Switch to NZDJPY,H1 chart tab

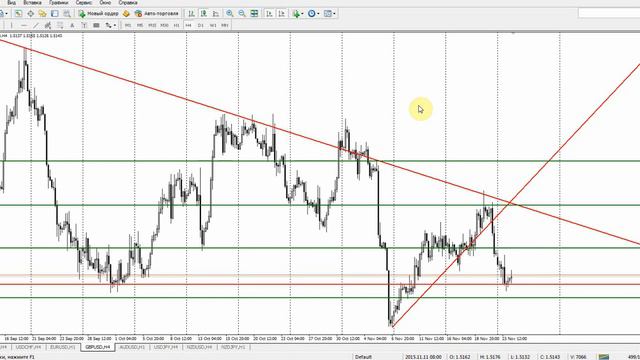point(233,347)
